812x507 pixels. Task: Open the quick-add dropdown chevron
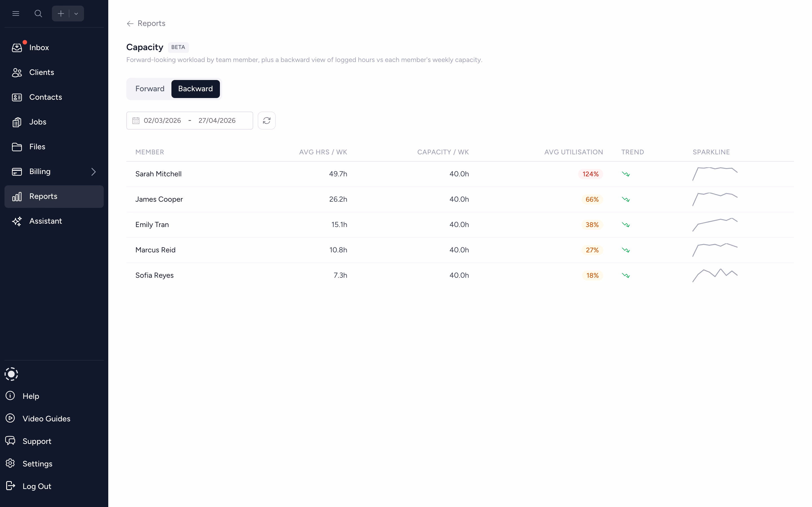[76, 14]
